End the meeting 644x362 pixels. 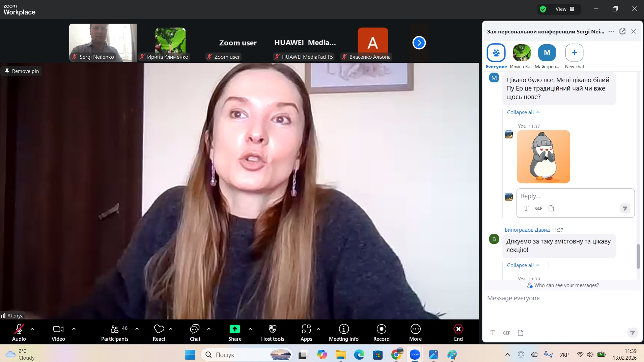coord(458,333)
